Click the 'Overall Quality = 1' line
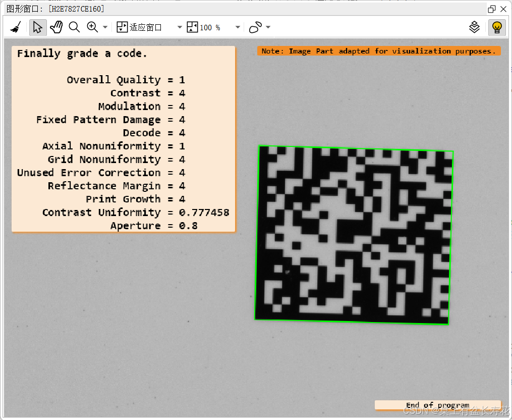The width and height of the screenshot is (512, 420). [126, 80]
